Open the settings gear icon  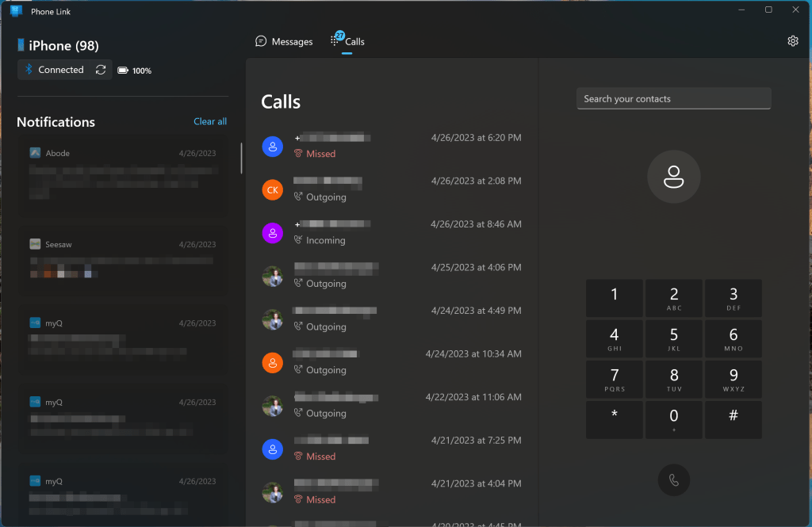(x=792, y=41)
